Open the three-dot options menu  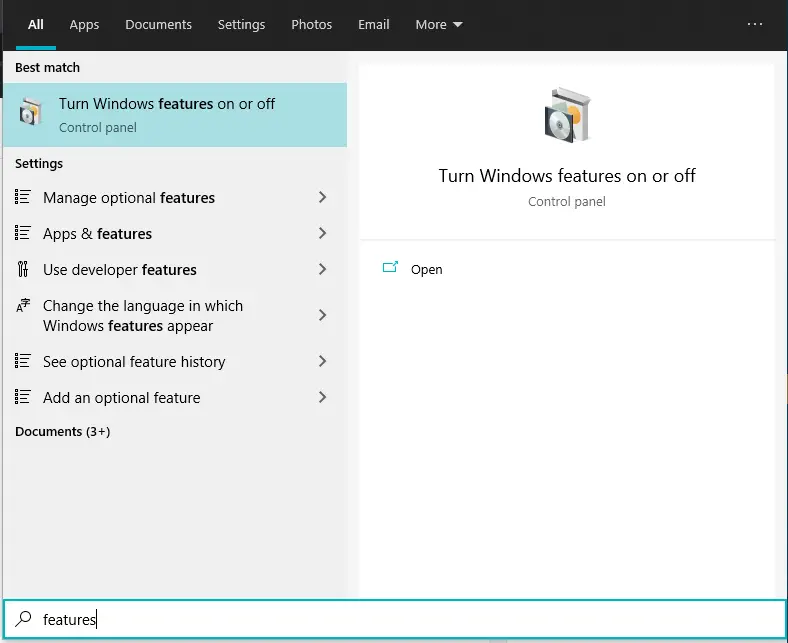pos(755,25)
